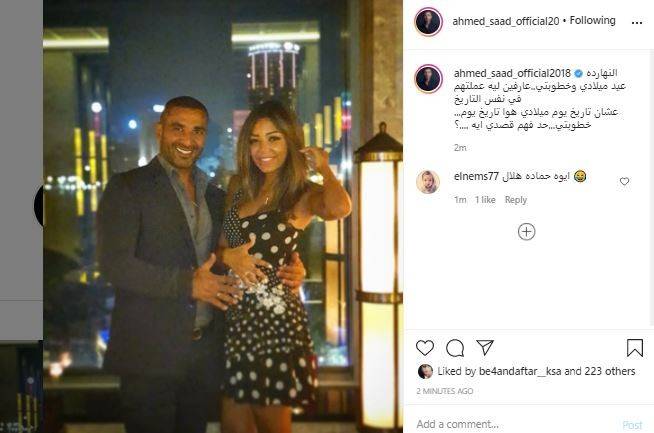654x433 pixels.
Task: Toggle the Following button
Action: 592,20
